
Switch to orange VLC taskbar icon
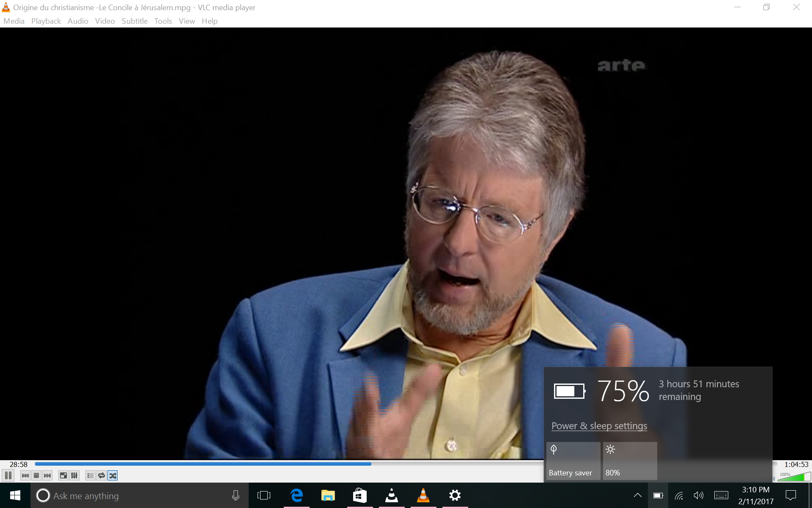(x=423, y=495)
